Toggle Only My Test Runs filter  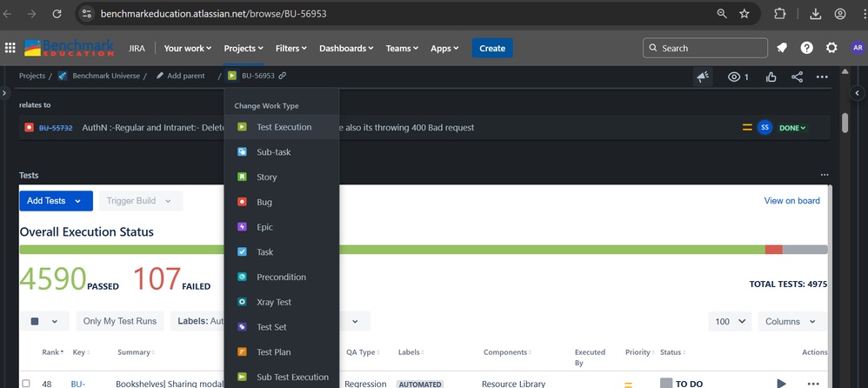pos(119,322)
